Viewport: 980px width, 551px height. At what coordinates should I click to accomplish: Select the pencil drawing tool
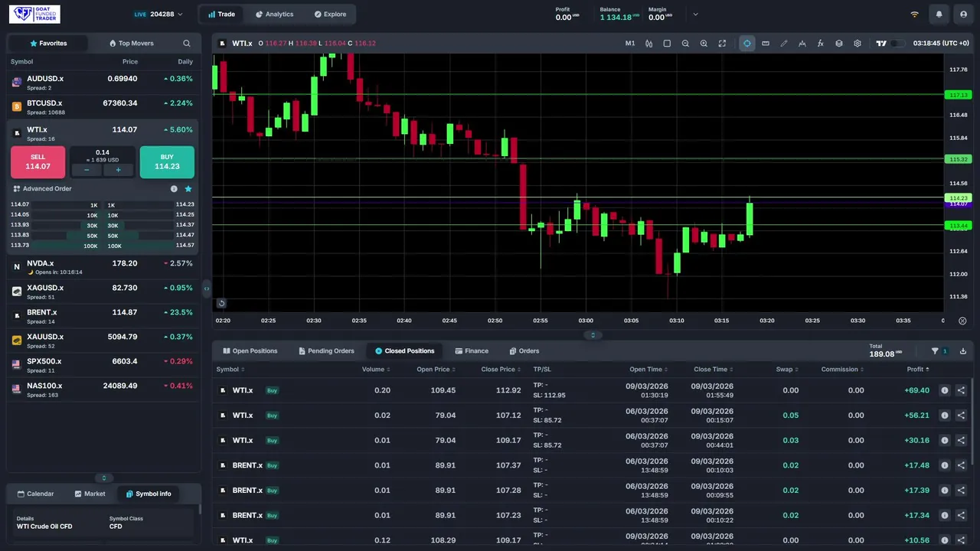(x=784, y=44)
